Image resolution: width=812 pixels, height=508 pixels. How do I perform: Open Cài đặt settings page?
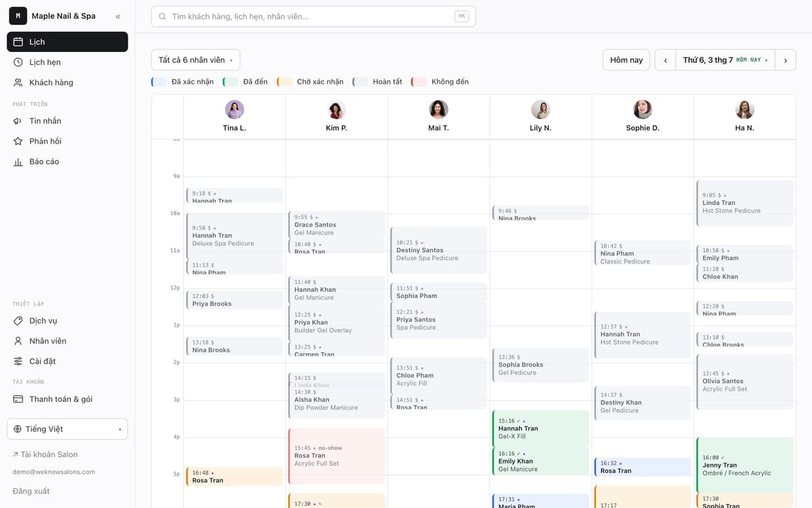point(67,362)
